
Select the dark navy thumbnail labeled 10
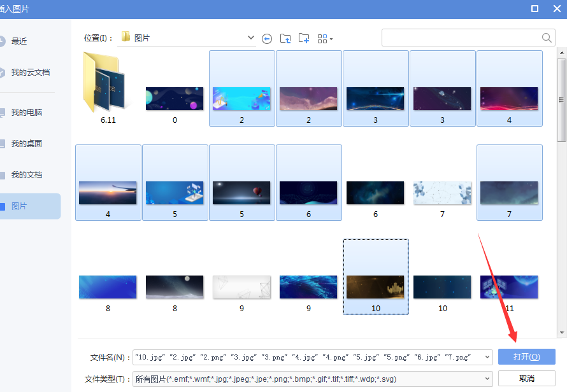(442, 287)
